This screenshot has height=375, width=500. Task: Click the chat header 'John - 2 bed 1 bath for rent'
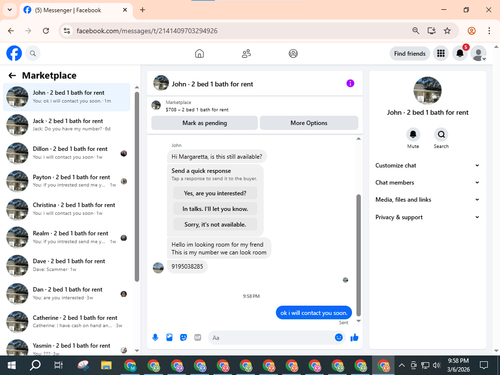click(x=212, y=84)
